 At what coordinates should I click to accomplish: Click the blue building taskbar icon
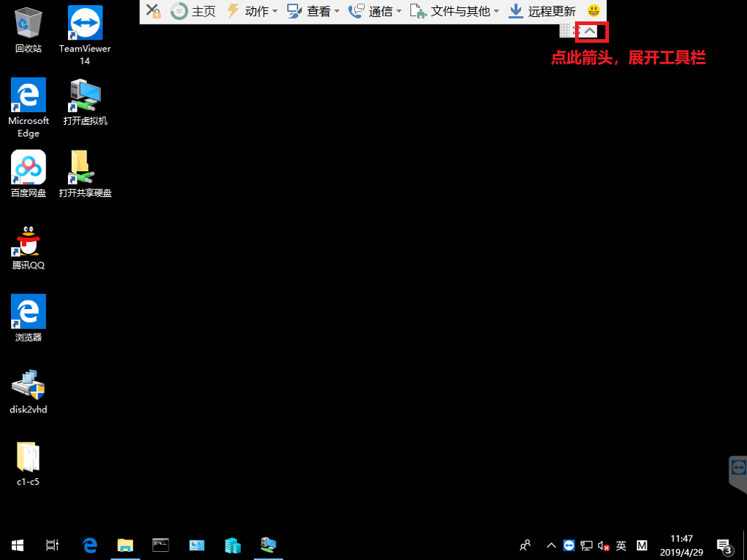coord(233,545)
